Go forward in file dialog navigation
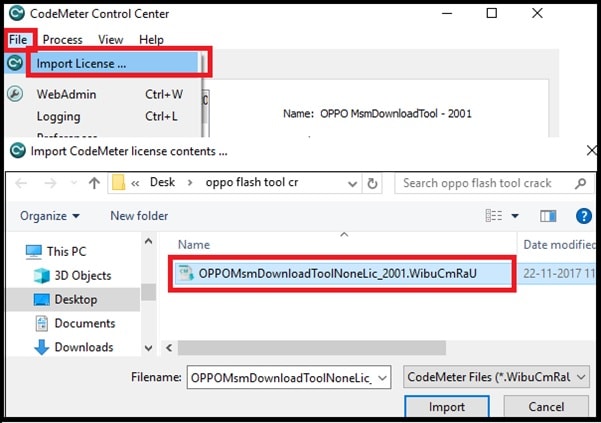 [50, 184]
